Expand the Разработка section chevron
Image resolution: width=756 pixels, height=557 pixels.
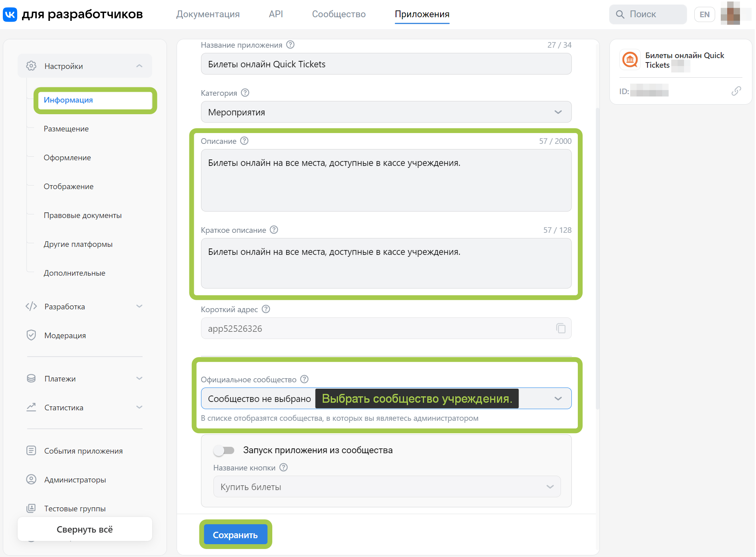point(139,307)
